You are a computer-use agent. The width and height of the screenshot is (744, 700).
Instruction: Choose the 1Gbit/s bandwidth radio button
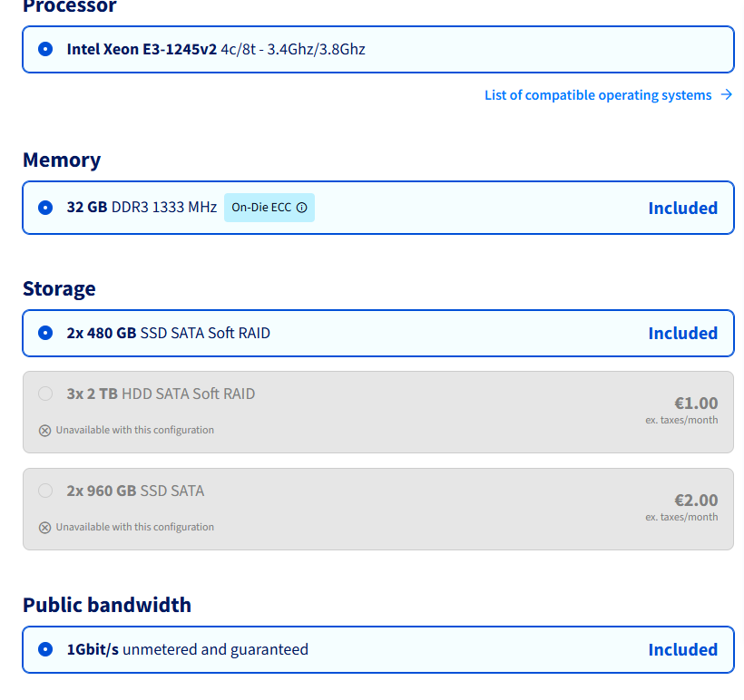click(x=45, y=649)
